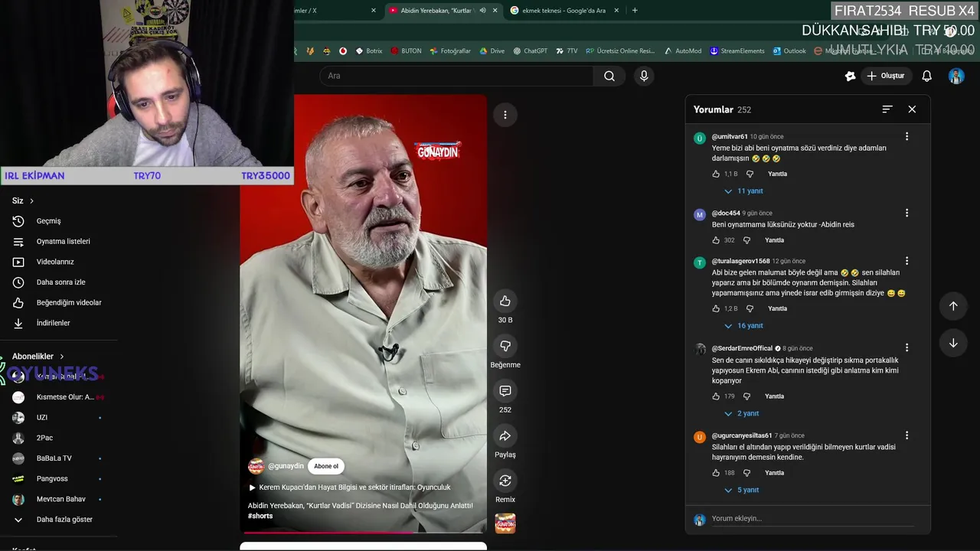Open options for @ugurcanyesiltas61's comment
The image size is (980, 551).
pos(906,435)
